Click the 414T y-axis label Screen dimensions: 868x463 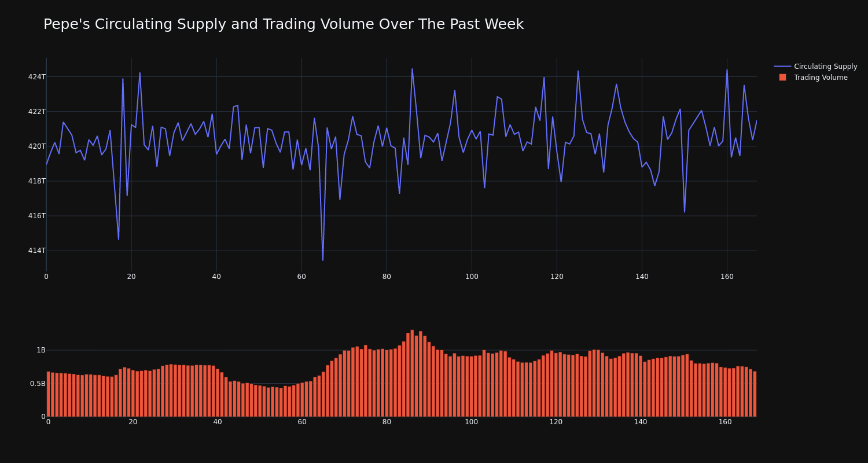point(36,251)
